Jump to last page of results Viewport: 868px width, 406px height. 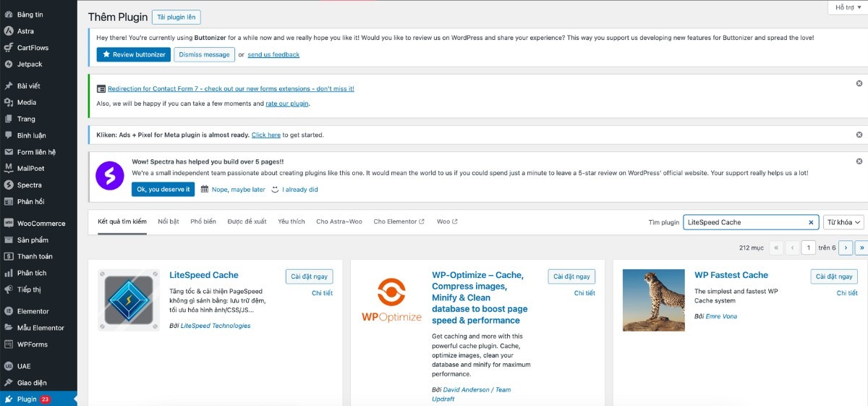tap(861, 248)
